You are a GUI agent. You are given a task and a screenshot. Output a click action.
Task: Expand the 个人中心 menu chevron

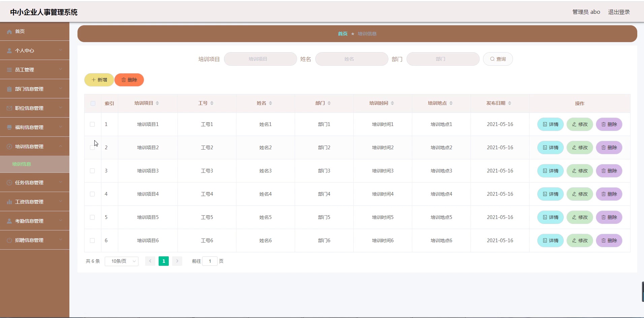[x=61, y=50]
